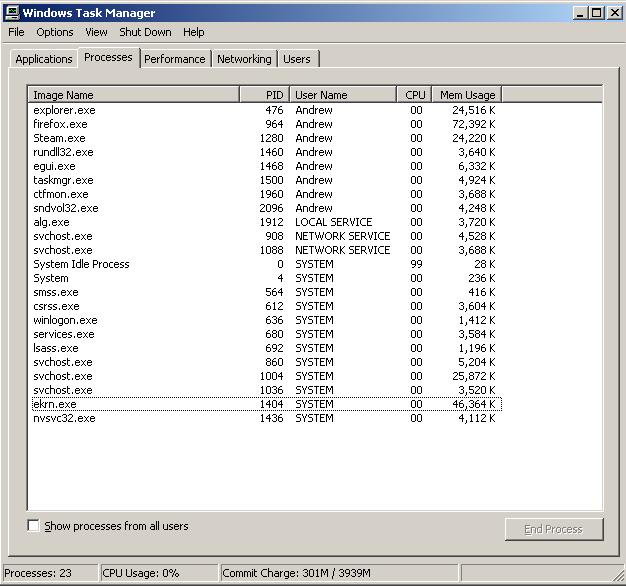Switch to the Applications tab

(44, 59)
